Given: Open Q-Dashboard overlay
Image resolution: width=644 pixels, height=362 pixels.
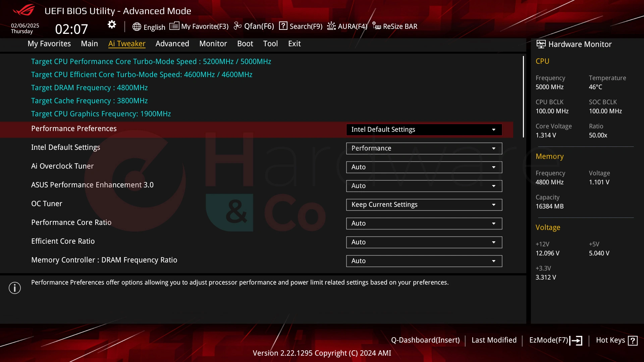Looking at the screenshot, I should (425, 340).
